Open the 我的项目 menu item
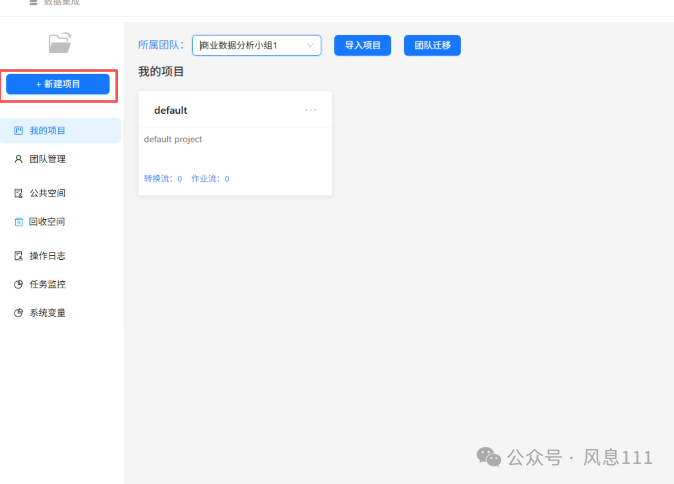The height and width of the screenshot is (484, 674). pyautogui.click(x=61, y=131)
